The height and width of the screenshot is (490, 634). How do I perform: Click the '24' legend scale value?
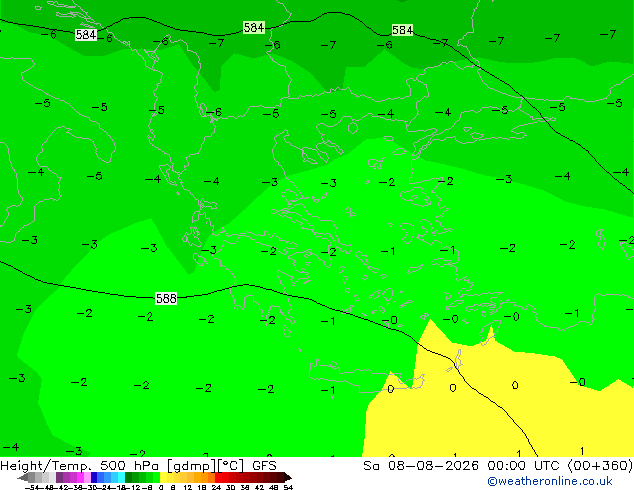click(x=216, y=488)
